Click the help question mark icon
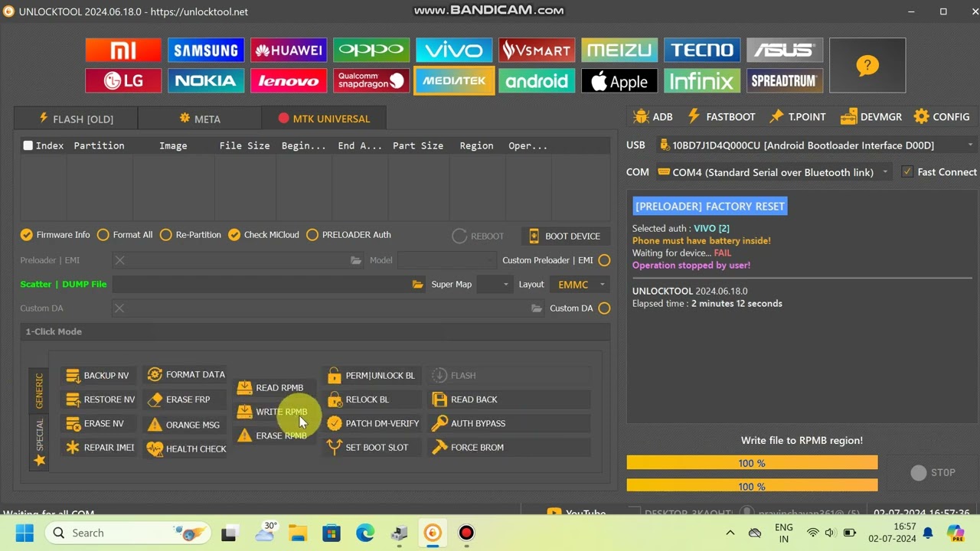This screenshot has width=980, height=551. point(867,66)
